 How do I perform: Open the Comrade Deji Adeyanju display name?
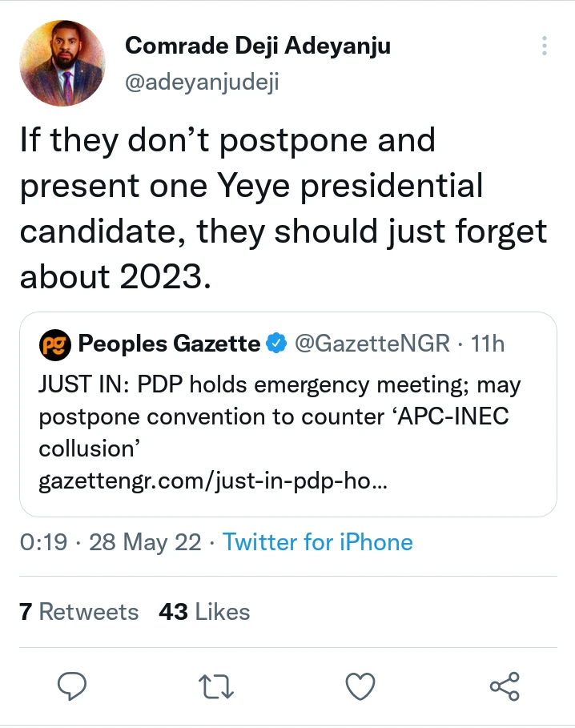click(258, 46)
